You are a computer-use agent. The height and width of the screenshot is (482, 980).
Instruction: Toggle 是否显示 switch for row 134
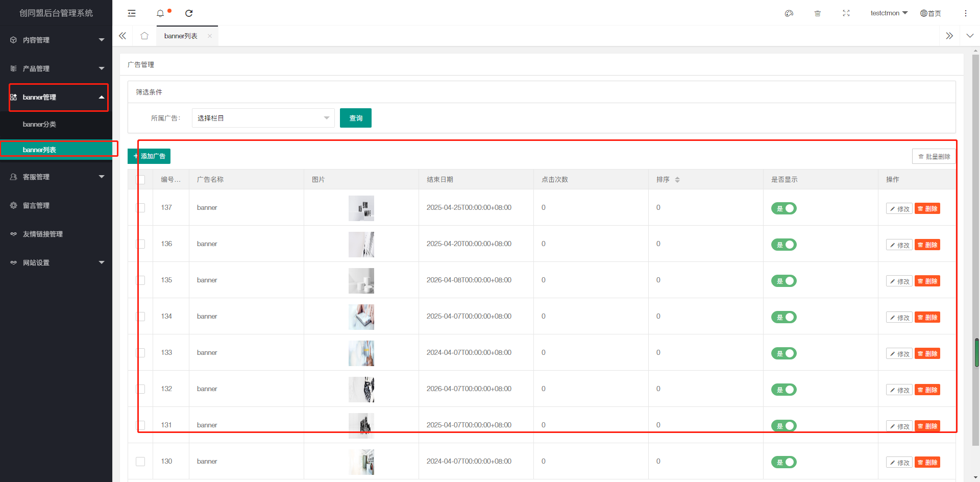point(784,317)
